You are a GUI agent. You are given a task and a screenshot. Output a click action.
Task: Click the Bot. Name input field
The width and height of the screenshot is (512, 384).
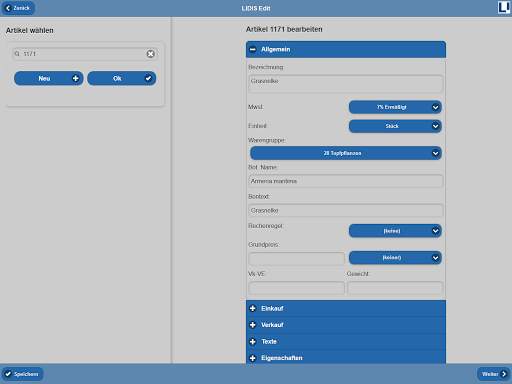(x=346, y=181)
